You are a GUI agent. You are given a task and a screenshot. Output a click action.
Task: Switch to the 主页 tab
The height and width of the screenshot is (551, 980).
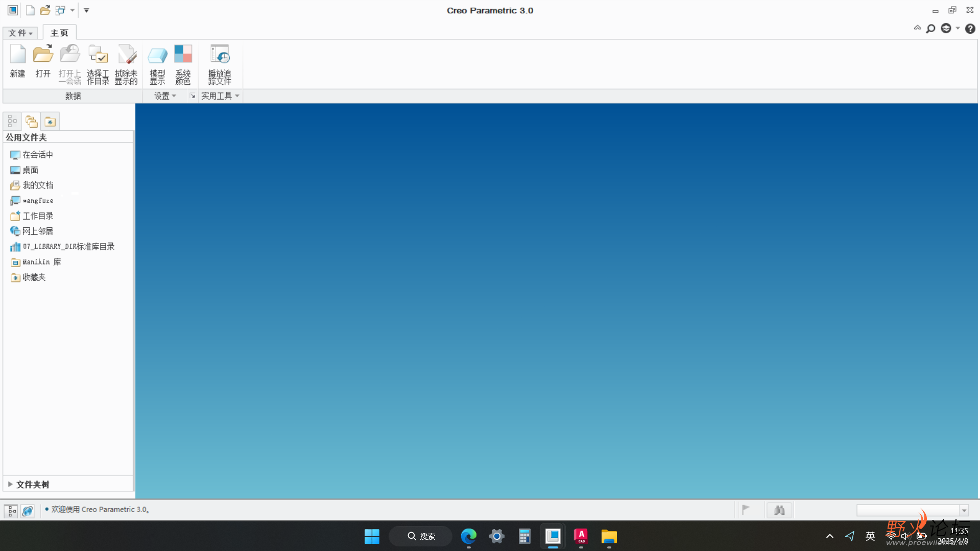pos(59,33)
